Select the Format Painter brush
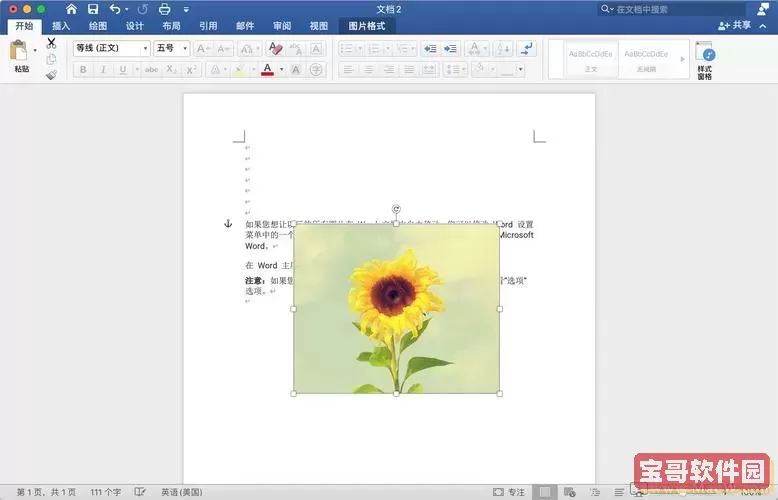 click(51, 74)
